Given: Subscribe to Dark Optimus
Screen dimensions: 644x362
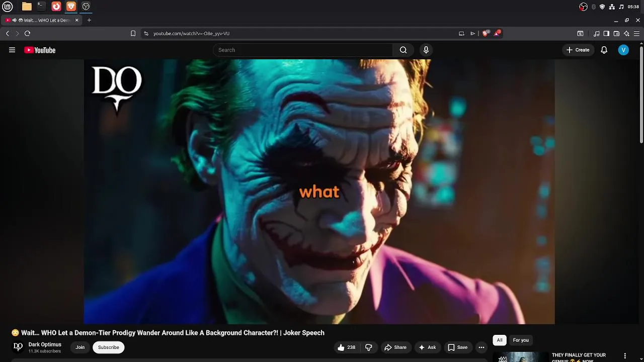Looking at the screenshot, I should (x=109, y=347).
